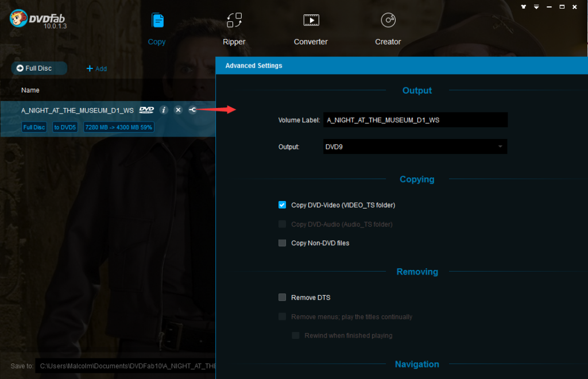This screenshot has height=379, width=588.
Task: Click the Removing section heading
Action: (417, 272)
